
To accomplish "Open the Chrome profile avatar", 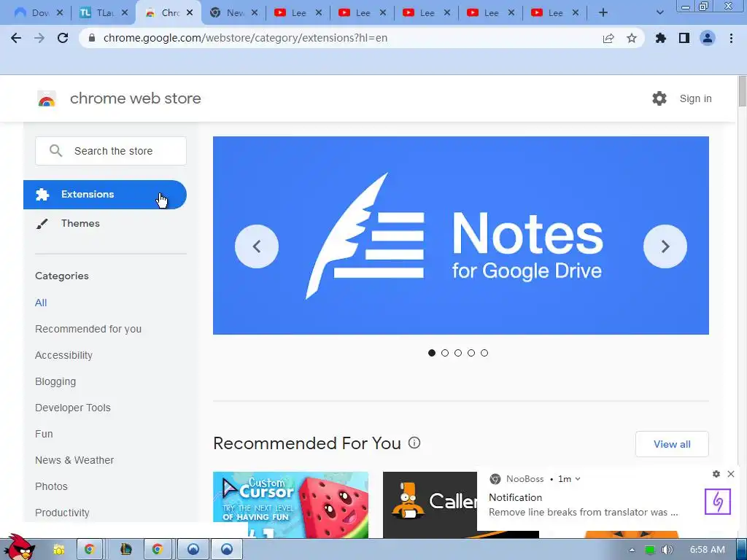I will tap(708, 38).
